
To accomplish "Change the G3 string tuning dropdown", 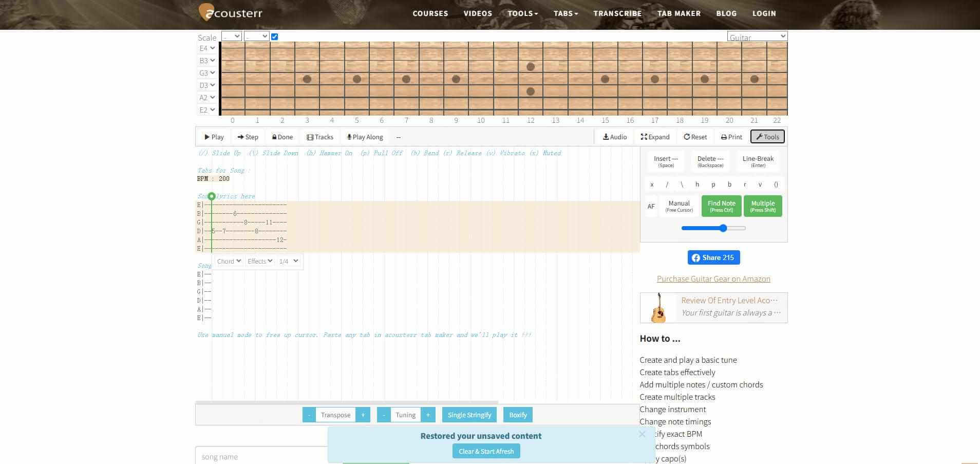I will click(x=207, y=73).
